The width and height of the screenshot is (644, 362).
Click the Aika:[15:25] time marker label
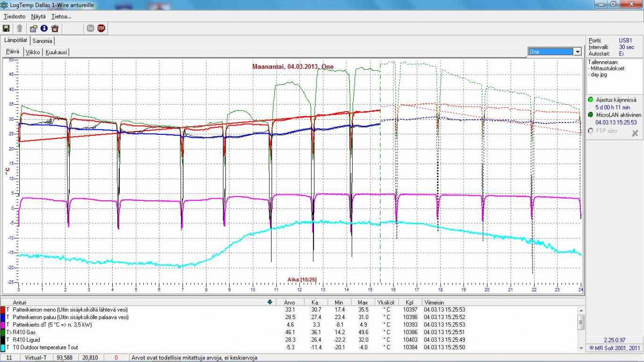click(x=302, y=279)
